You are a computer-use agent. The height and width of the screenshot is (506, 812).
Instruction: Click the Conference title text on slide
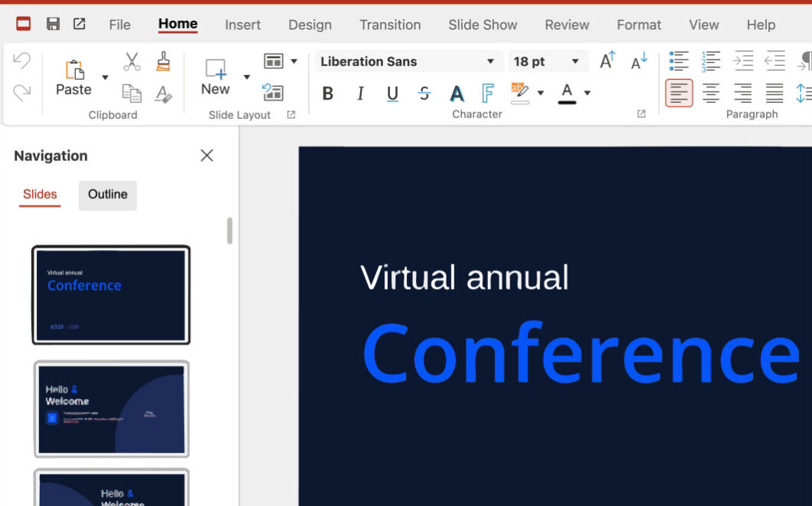(581, 353)
